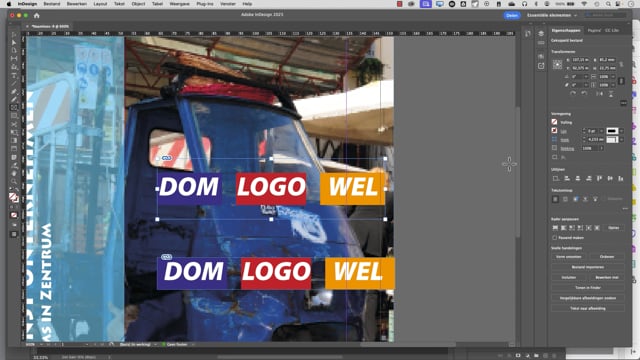Screen dimensions: 640x360
Task: Select the Hand tool in the toolbox
Action: pos(14,173)
